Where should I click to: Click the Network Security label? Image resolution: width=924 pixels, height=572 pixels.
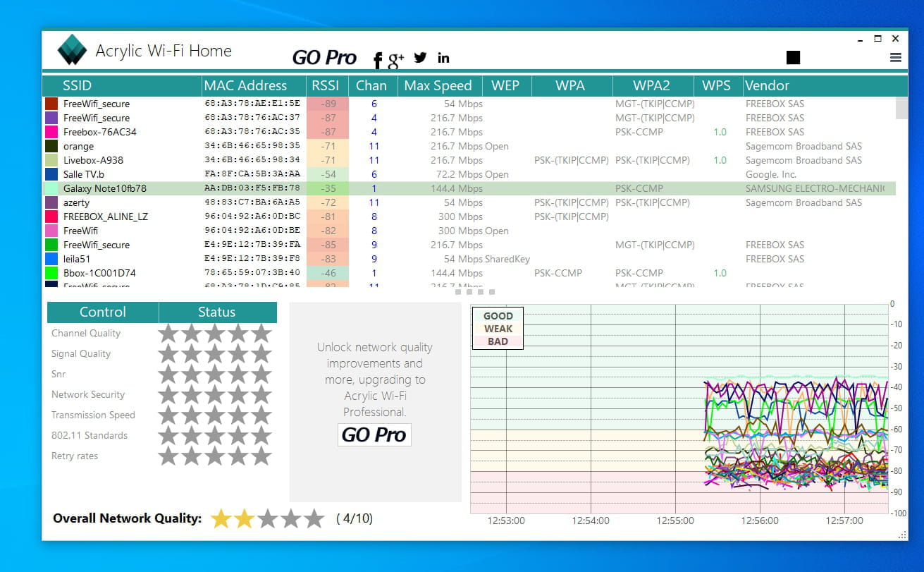click(88, 394)
